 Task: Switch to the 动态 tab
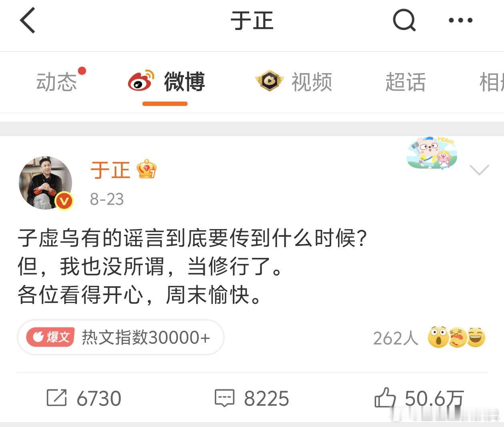tap(56, 82)
